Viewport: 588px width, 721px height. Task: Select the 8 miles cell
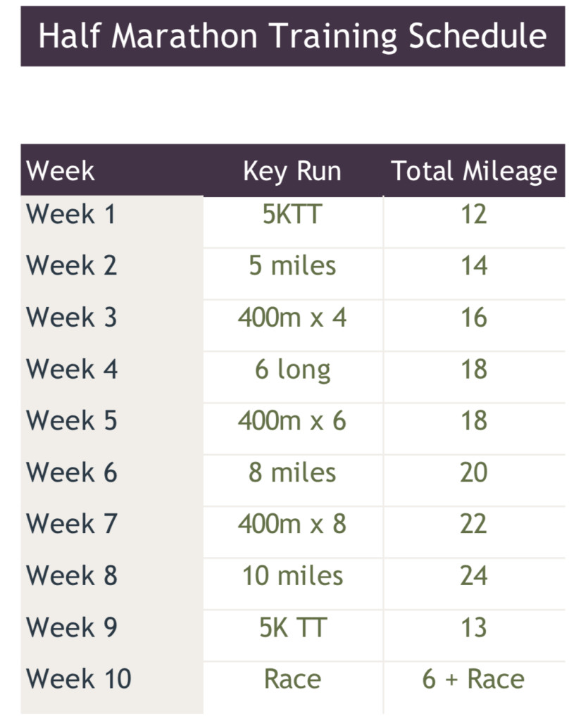[292, 472]
